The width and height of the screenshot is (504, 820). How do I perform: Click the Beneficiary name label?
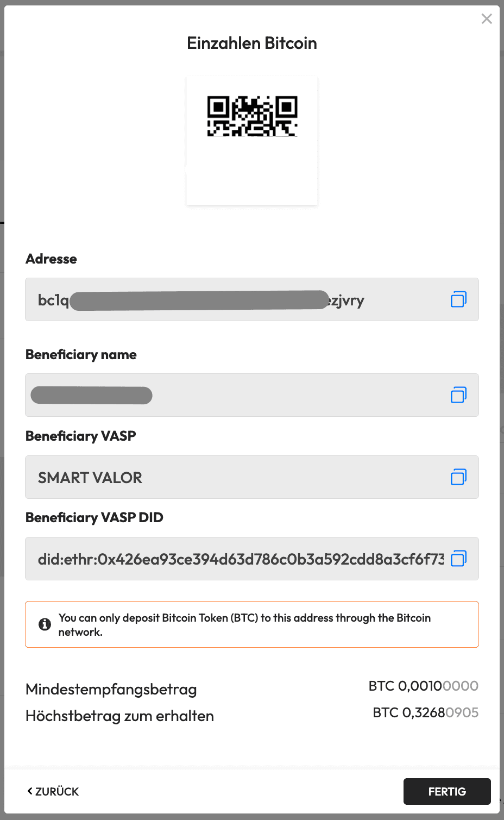click(81, 355)
